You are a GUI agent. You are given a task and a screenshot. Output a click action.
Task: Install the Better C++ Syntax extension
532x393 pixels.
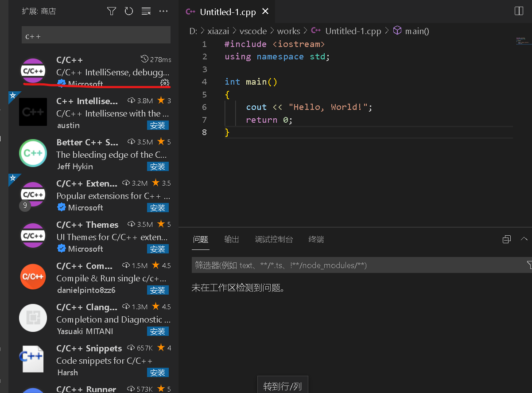[158, 167]
